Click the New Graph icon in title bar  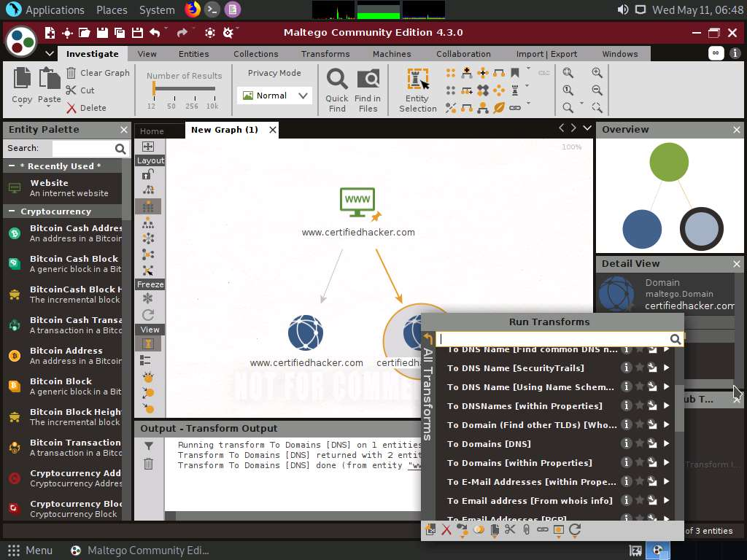(x=50, y=32)
